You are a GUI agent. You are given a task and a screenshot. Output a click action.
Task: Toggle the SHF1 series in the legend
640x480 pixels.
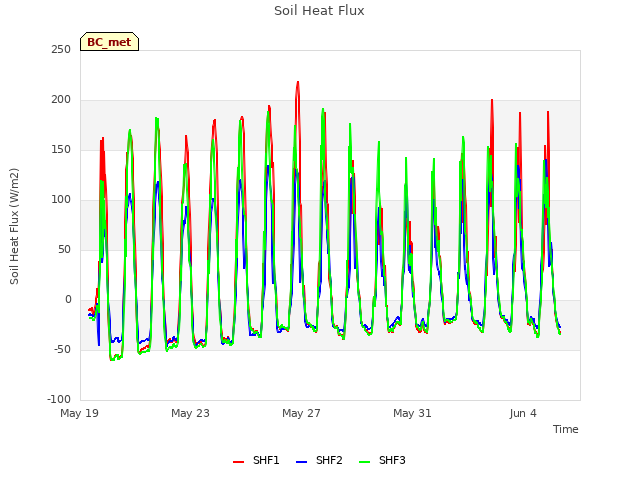pyautogui.click(x=256, y=460)
